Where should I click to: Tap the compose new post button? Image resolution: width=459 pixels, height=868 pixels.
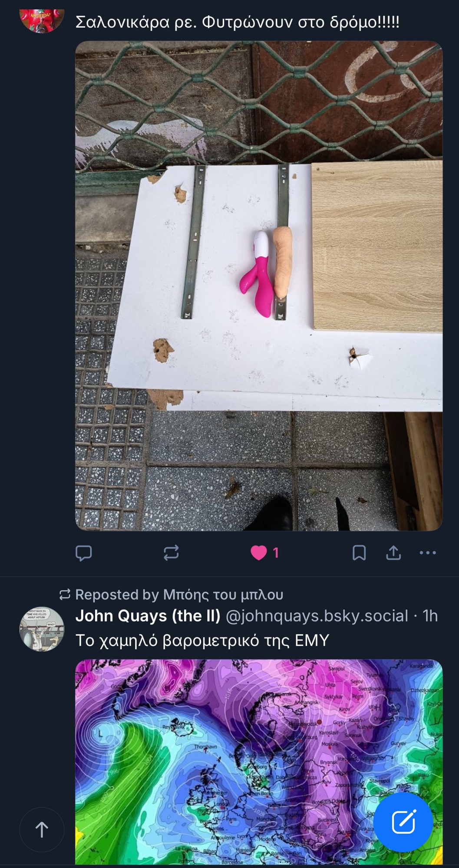[x=403, y=822]
